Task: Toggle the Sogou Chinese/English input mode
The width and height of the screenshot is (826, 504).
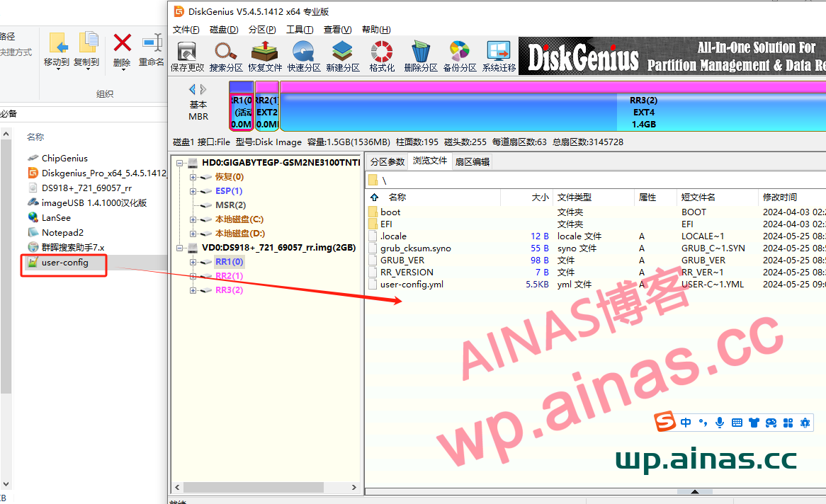Action: (x=685, y=423)
